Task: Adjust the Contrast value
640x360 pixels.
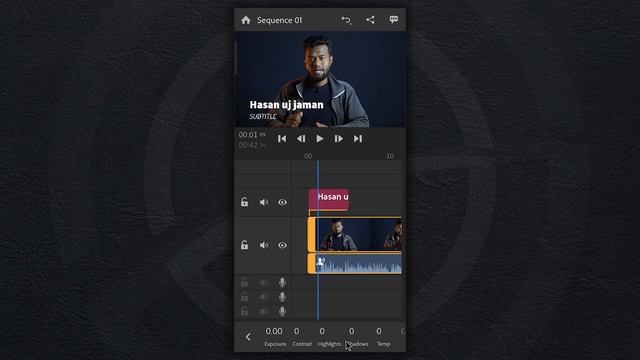Action: [301, 337]
